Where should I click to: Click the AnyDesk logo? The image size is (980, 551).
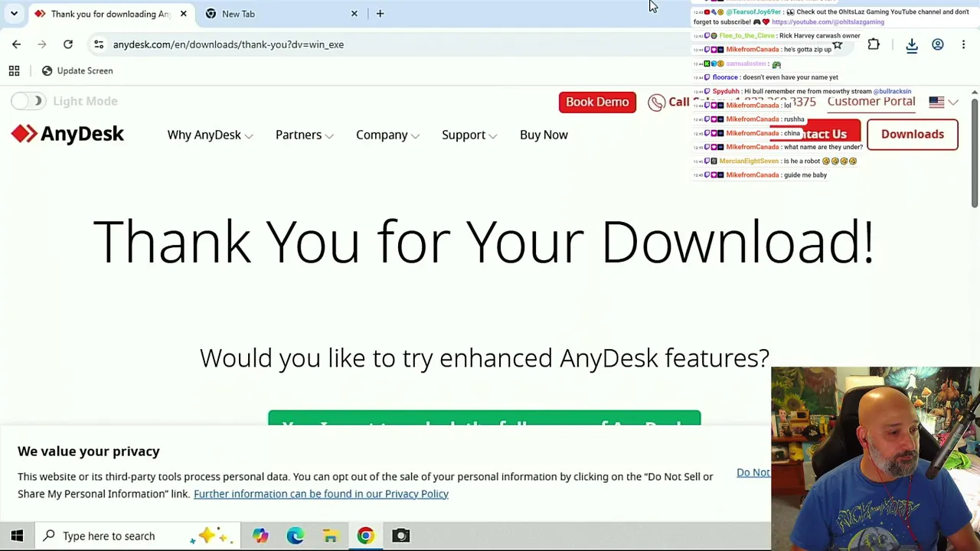pyautogui.click(x=67, y=135)
